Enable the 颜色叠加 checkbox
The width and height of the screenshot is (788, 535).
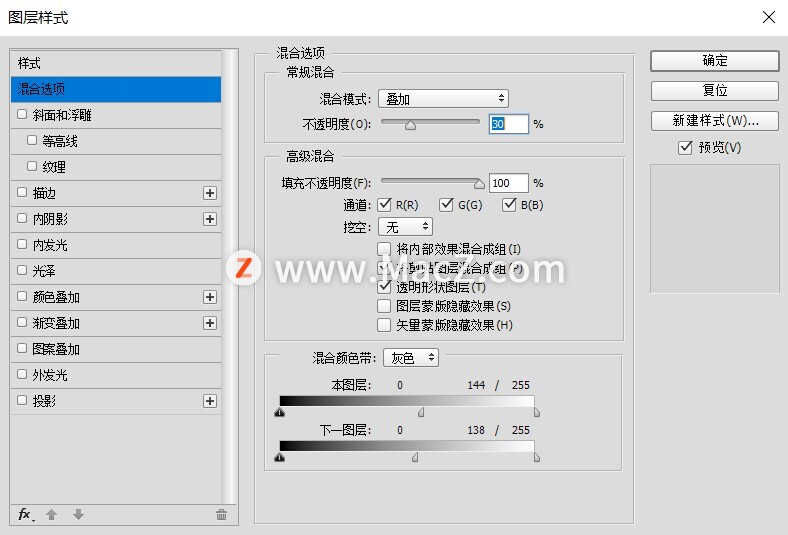click(x=22, y=296)
